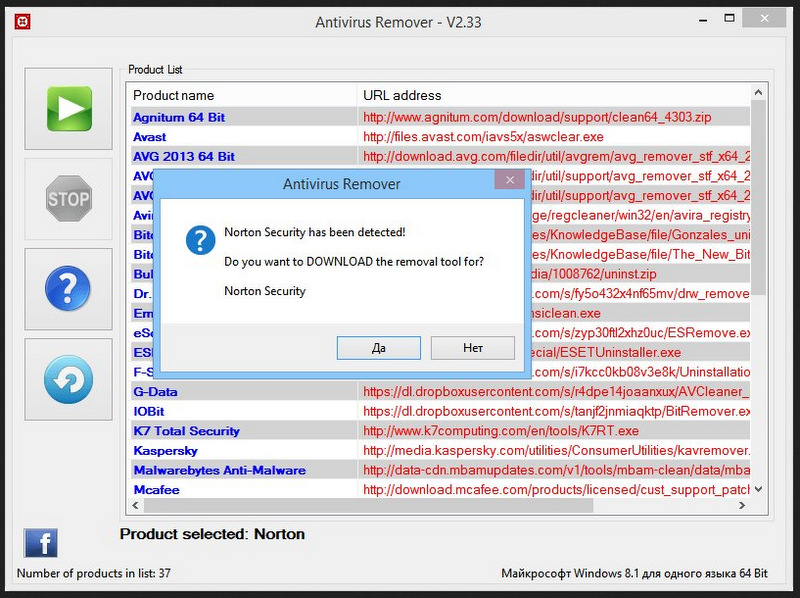Click the 'Norton Security has been detected!' message
800x598 pixels.
point(315,232)
